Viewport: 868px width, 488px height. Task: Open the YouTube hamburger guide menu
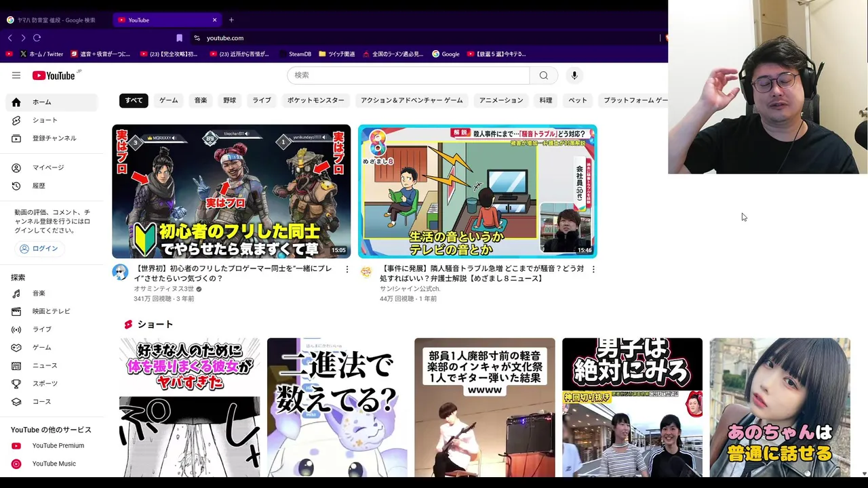click(16, 75)
